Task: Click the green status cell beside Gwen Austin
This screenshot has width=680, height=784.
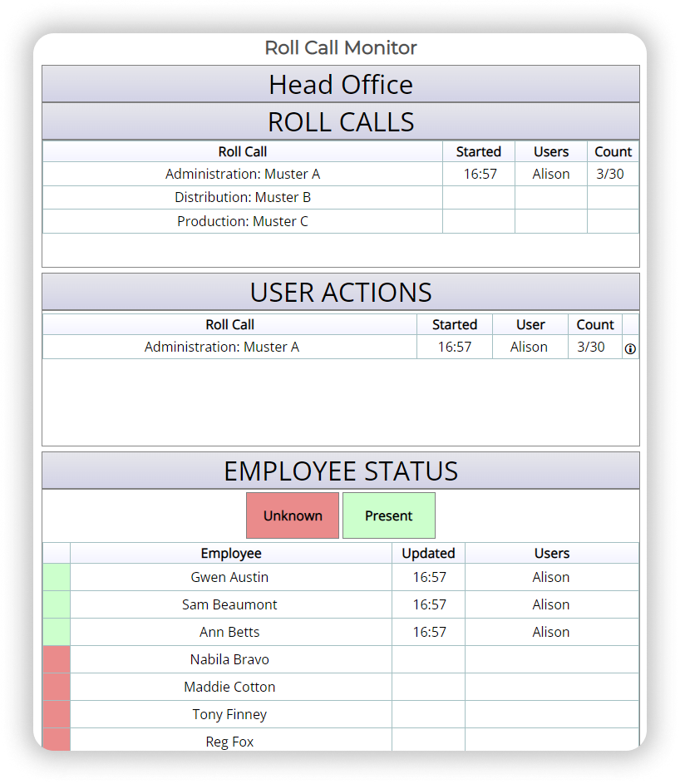Action: [x=56, y=577]
